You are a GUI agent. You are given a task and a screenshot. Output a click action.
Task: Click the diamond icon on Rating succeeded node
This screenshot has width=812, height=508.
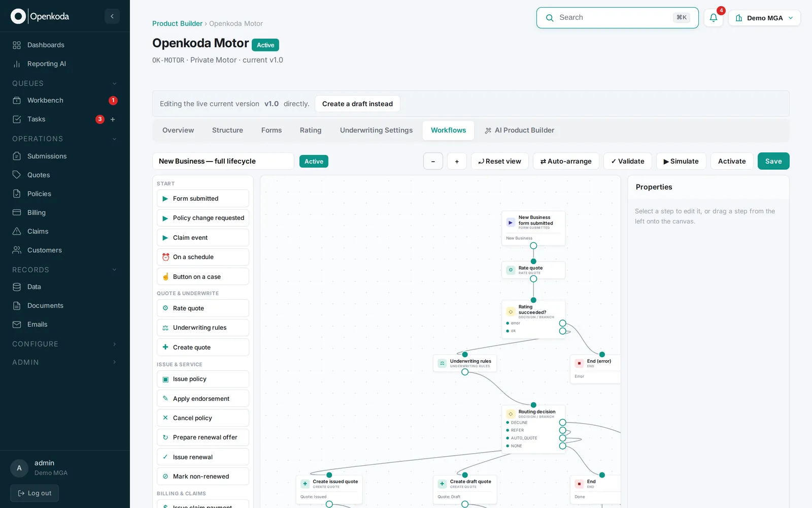511,312
